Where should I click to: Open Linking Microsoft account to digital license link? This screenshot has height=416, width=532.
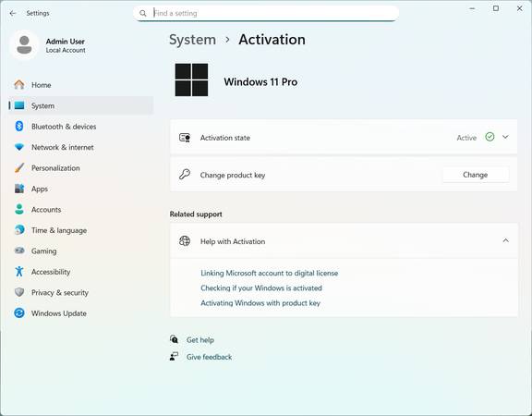pos(270,273)
